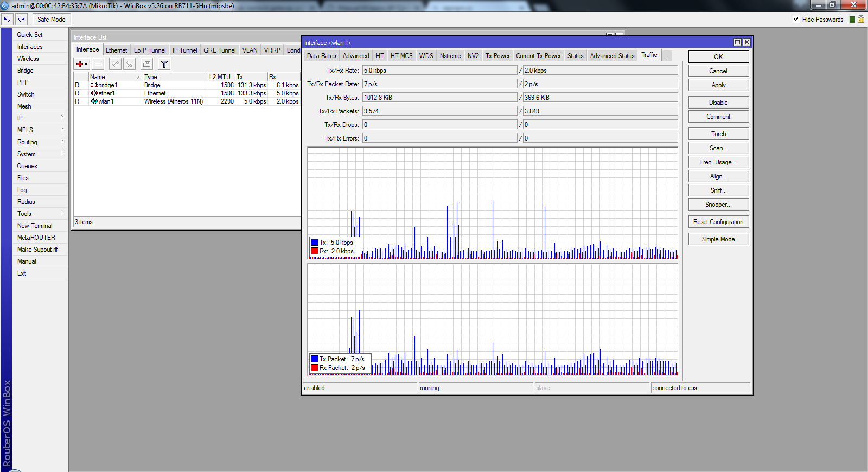Click the Redo arrow in the top toolbar
This screenshot has width=868, height=472.
21,19
